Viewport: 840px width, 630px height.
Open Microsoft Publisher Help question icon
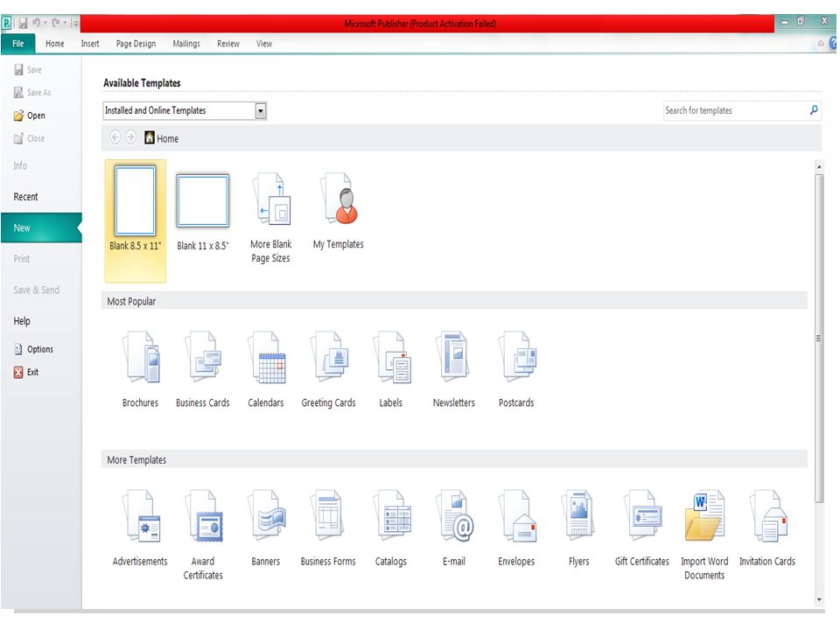(833, 43)
